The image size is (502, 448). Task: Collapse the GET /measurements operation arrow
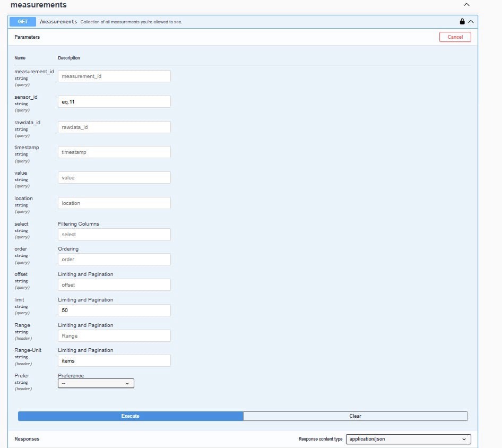coord(470,22)
